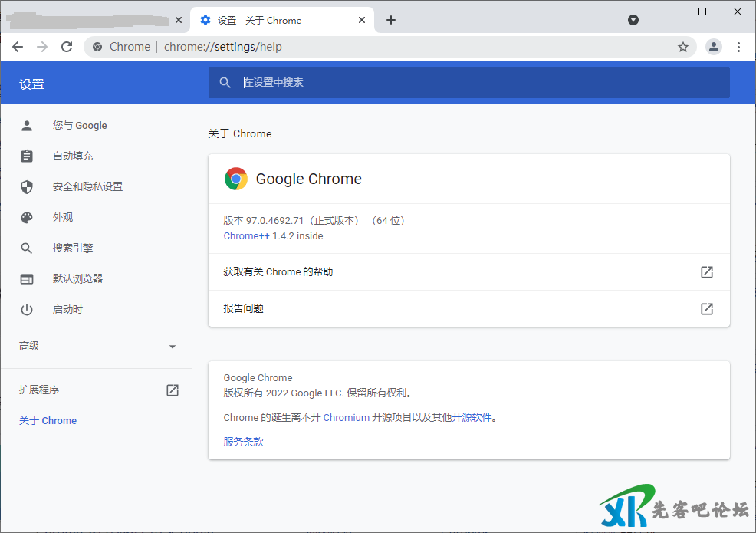Click the external-link icon beside 扩展程序
Image resolution: width=756 pixels, height=533 pixels.
[173, 390]
